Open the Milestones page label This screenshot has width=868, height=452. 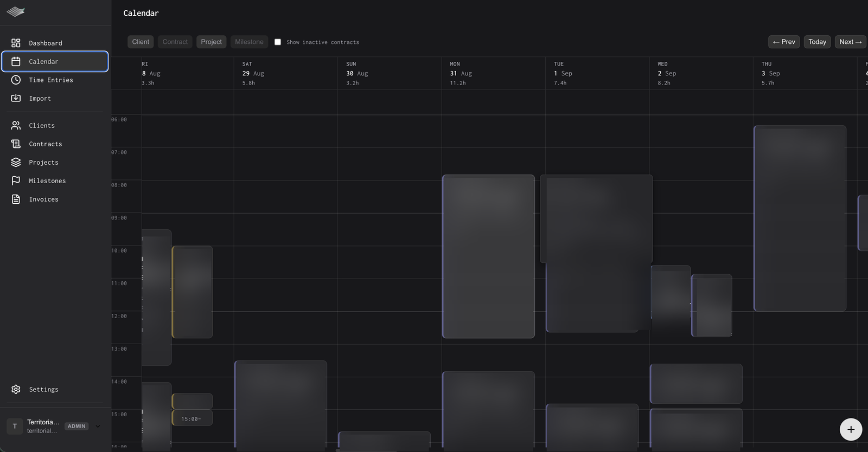tap(47, 180)
